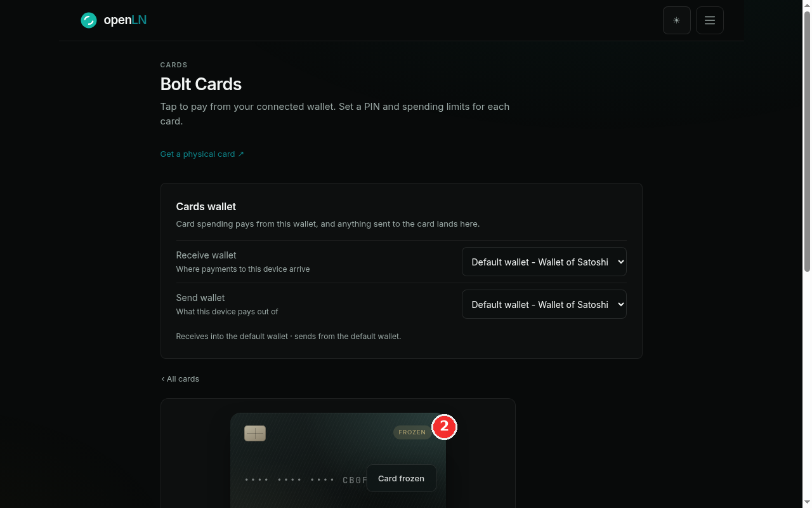The image size is (812, 508).
Task: Open the hamburger navigation menu
Action: [710, 20]
